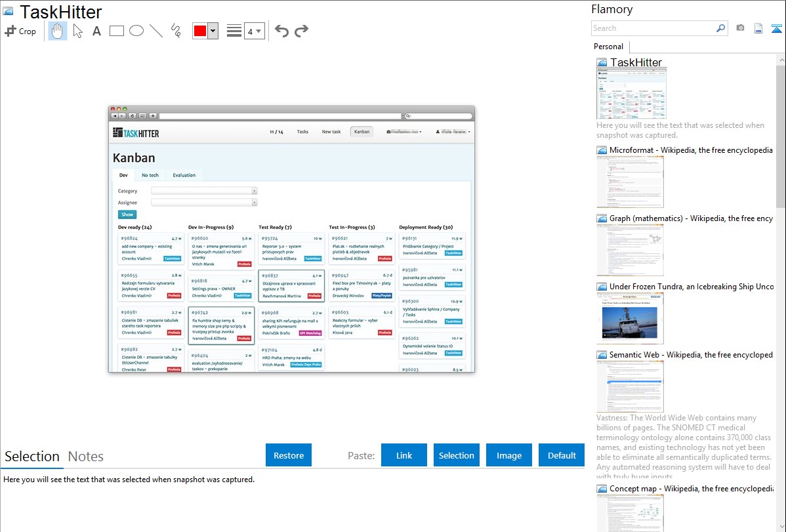
Task: Click task card #96824
Action: pyautogui.click(x=151, y=248)
